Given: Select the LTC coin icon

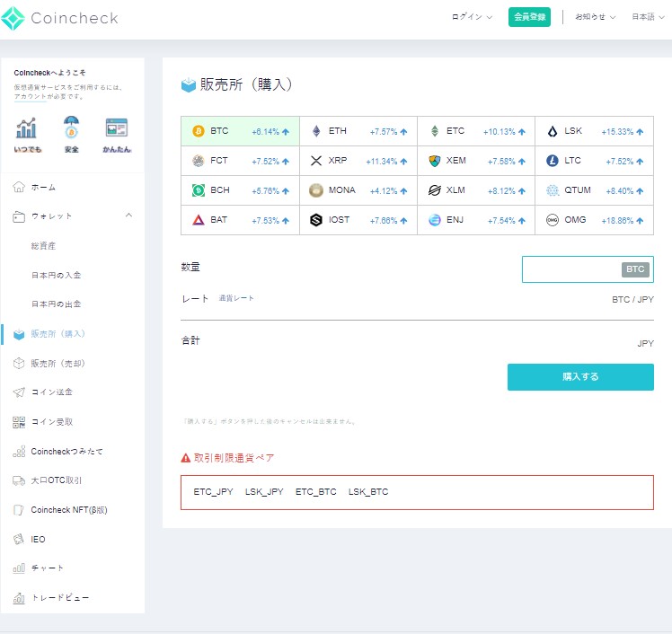Looking at the screenshot, I should (553, 161).
